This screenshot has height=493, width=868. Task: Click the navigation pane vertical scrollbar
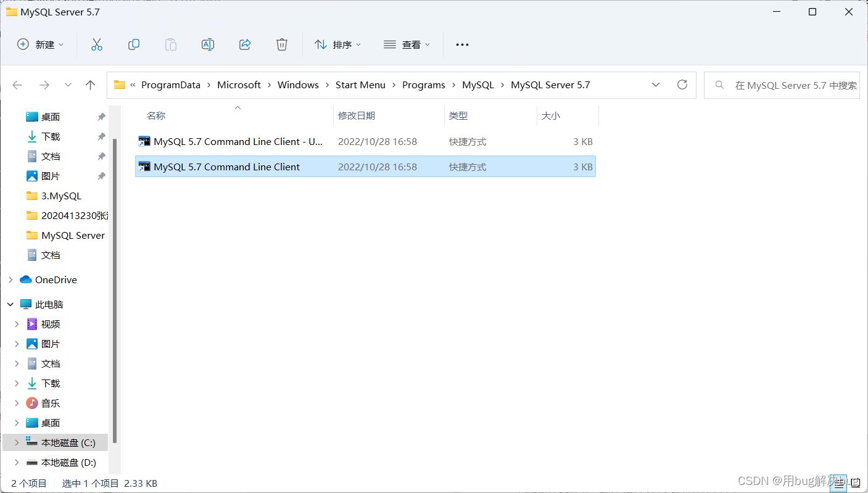coord(115,290)
